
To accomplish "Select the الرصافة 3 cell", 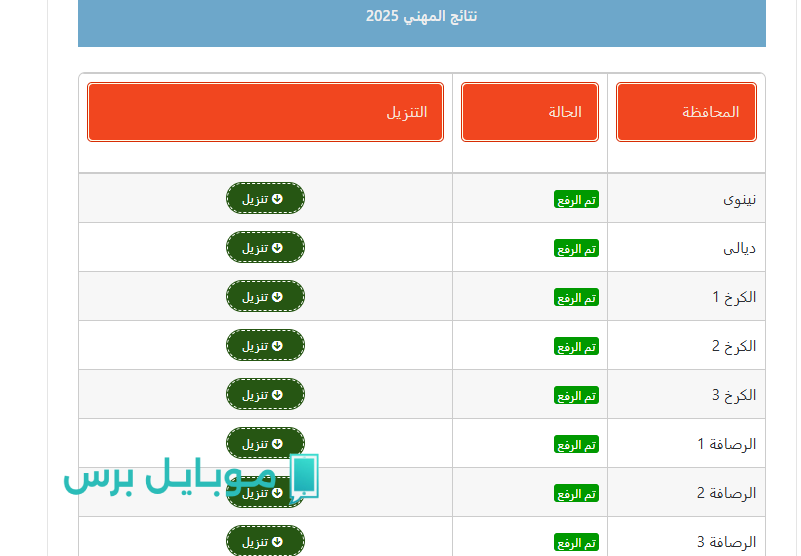I will 686,539.
